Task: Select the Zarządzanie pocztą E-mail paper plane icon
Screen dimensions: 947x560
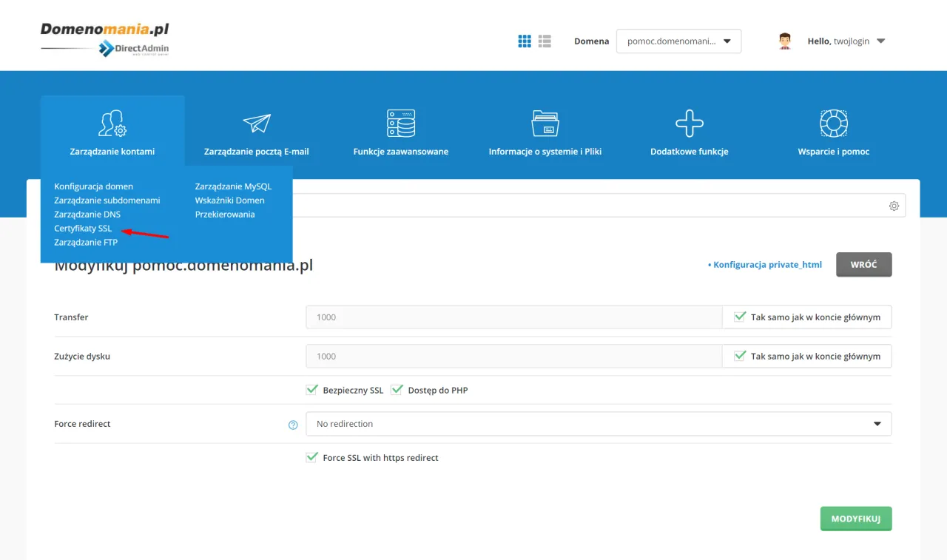Action: pyautogui.click(x=255, y=123)
